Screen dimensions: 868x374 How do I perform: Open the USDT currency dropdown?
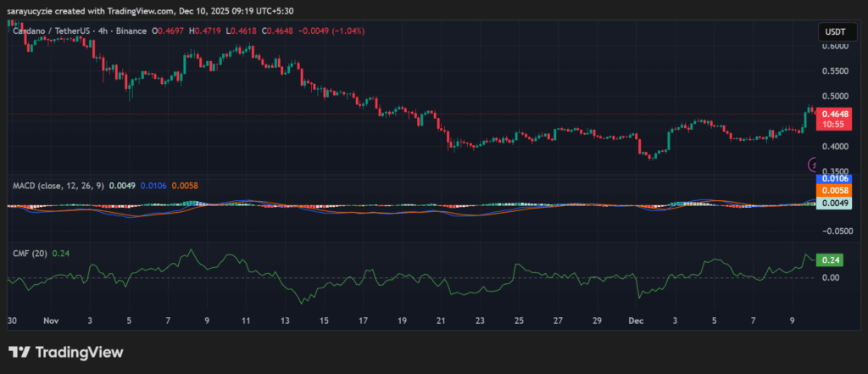point(831,32)
